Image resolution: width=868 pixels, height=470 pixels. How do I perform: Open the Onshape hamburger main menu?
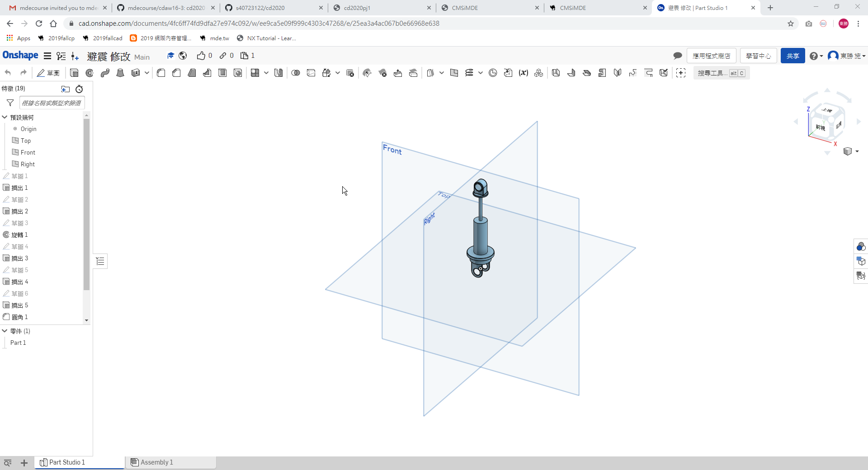point(47,56)
